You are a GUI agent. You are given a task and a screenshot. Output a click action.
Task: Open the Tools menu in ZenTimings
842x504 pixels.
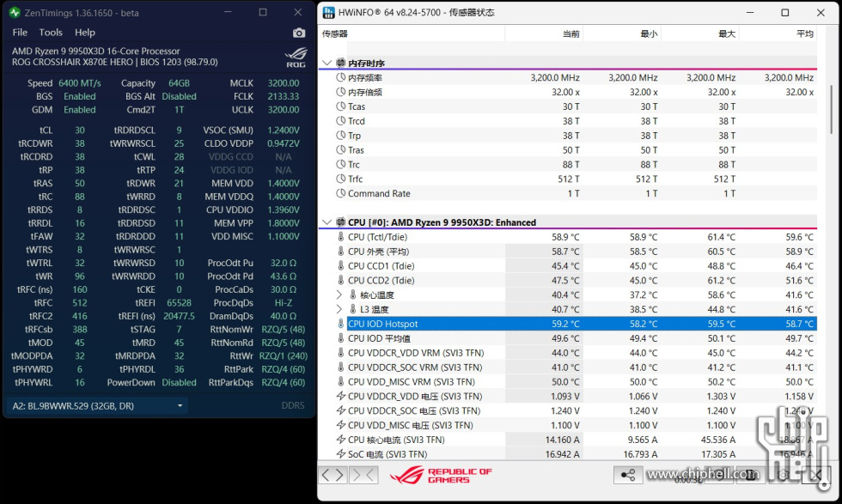[51, 33]
